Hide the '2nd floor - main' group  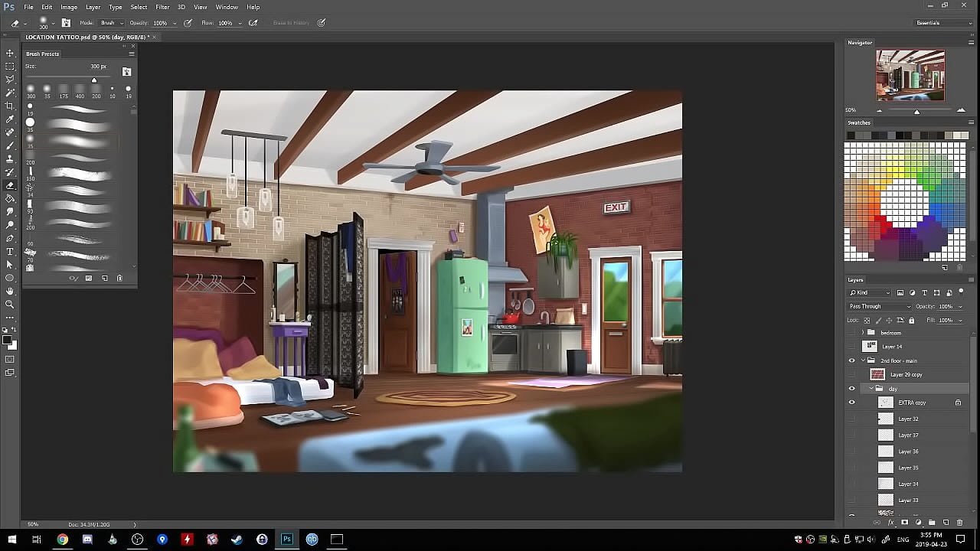point(851,360)
